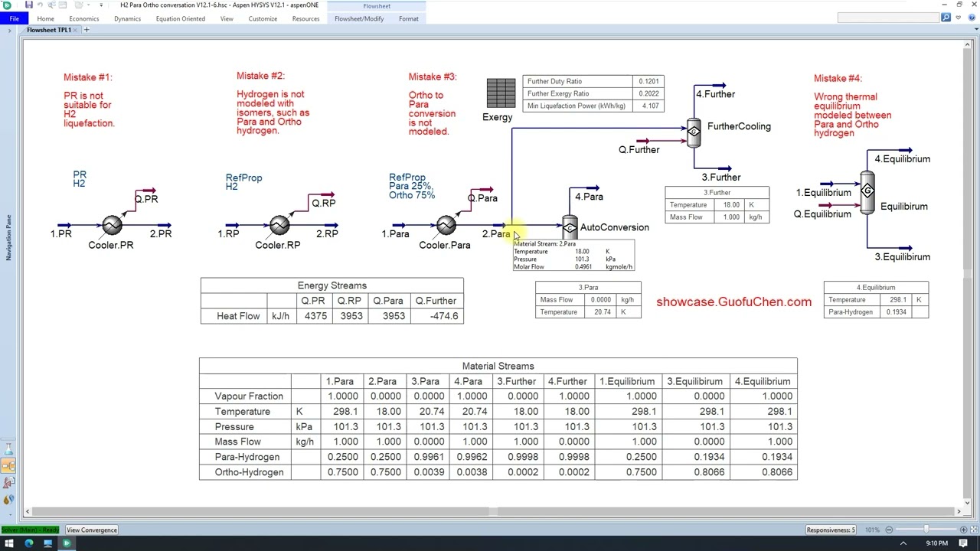
Task: Click the Cooler.RP cooler unit icon
Action: coord(279,225)
